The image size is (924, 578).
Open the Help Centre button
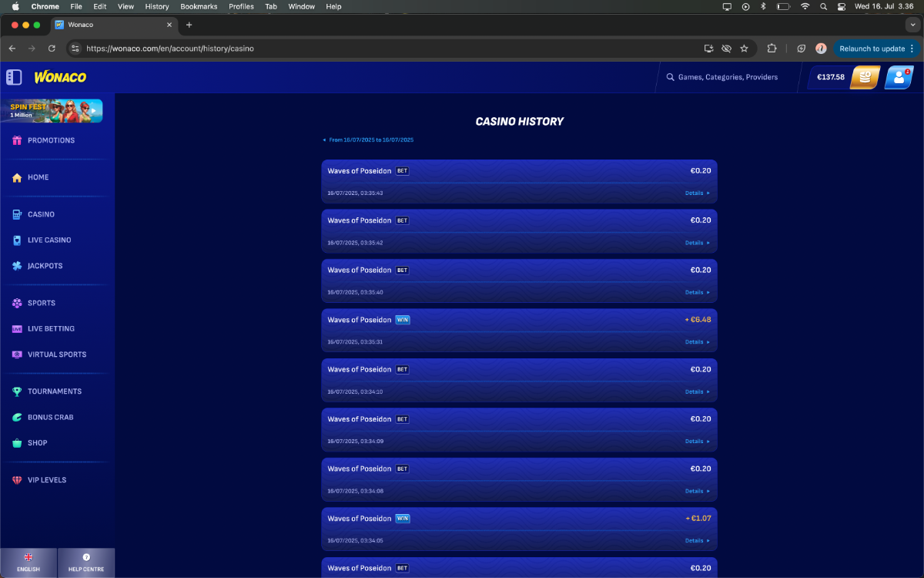tap(86, 563)
